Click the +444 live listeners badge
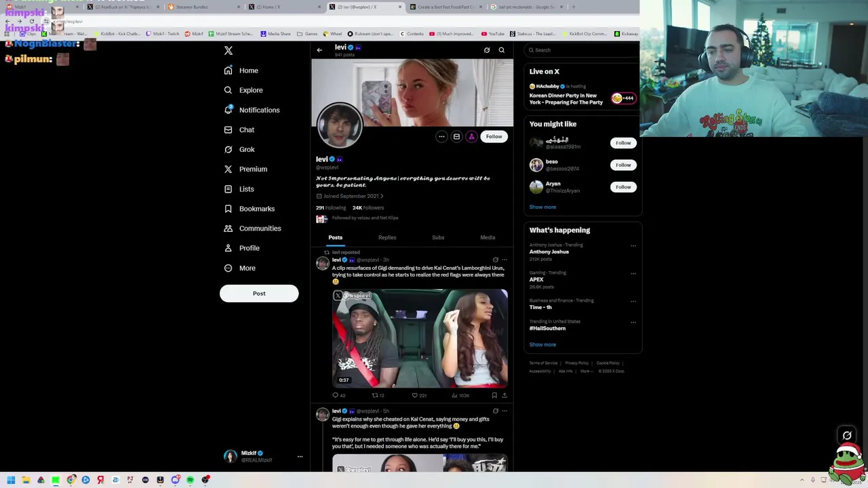The height and width of the screenshot is (488, 868). point(623,98)
